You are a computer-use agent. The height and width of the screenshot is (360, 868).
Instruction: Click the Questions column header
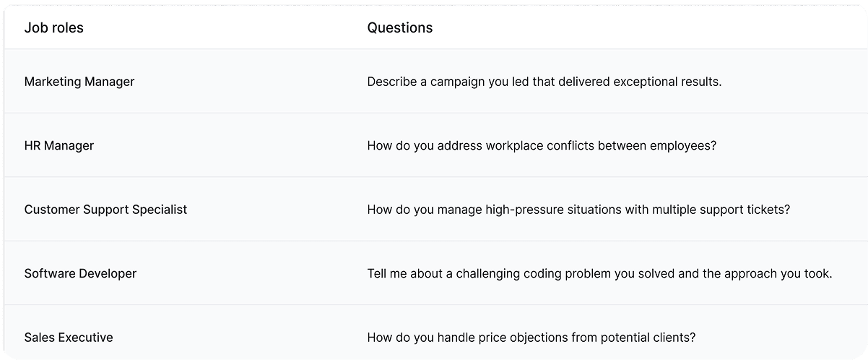[400, 28]
